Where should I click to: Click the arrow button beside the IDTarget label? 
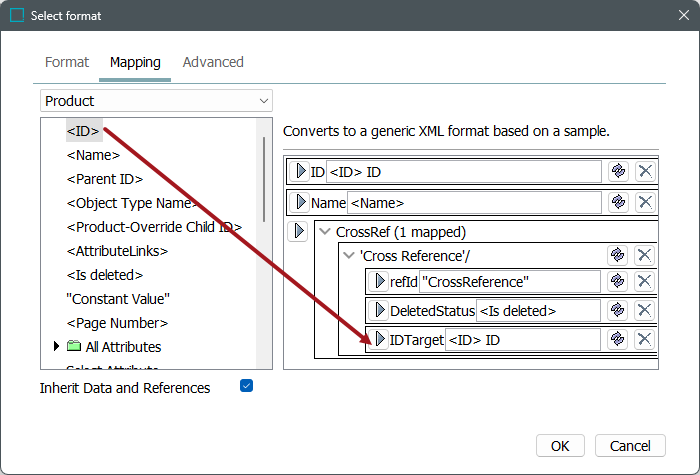378,340
